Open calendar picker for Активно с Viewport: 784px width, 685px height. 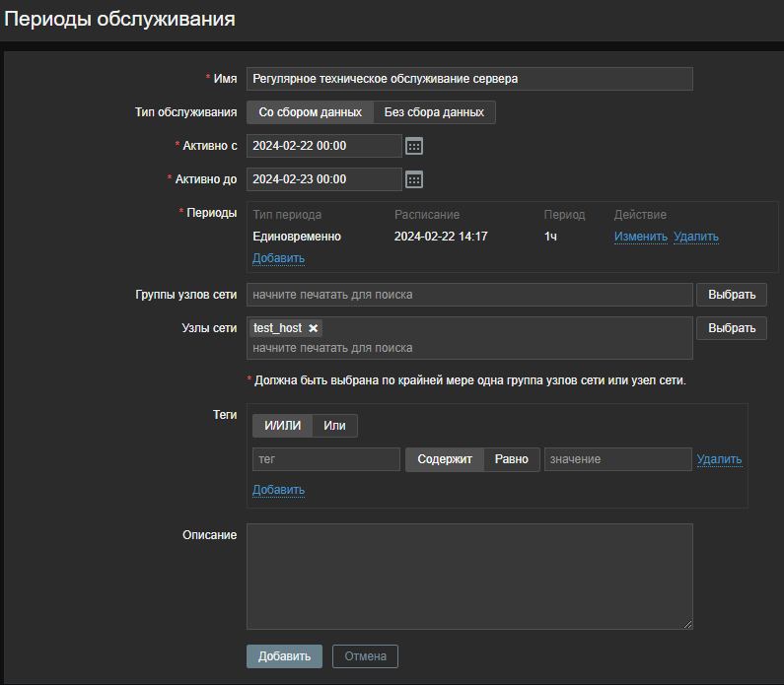pyautogui.click(x=414, y=146)
